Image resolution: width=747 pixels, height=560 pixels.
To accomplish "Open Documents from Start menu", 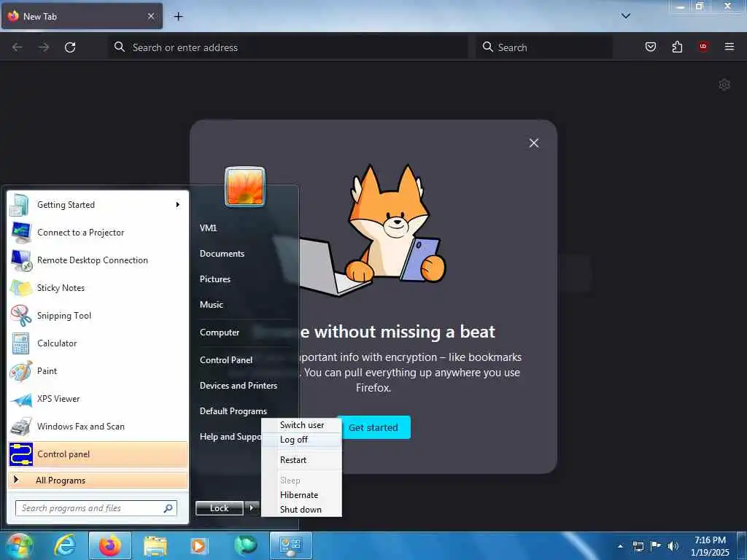I will pyautogui.click(x=222, y=254).
